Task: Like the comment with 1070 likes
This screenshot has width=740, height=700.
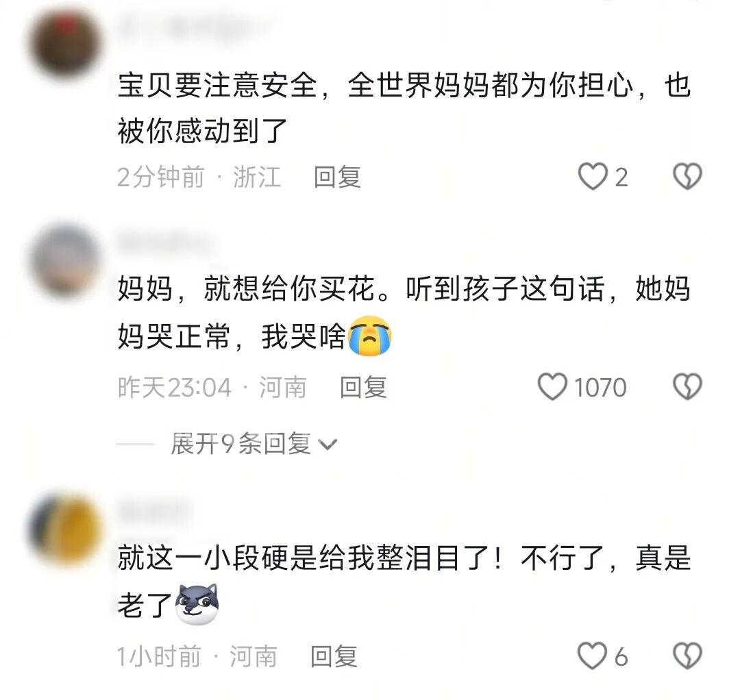Action: [552, 387]
